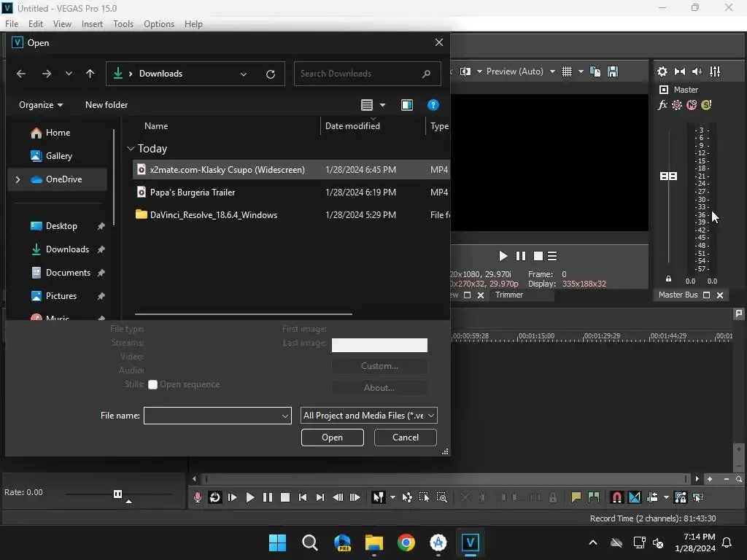Click Cancel in the Open dialog
Screen dimensions: 747x560
point(406,437)
